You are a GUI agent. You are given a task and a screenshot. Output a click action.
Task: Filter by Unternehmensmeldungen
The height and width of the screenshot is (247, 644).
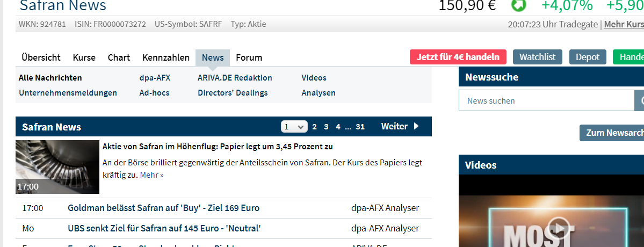point(68,93)
